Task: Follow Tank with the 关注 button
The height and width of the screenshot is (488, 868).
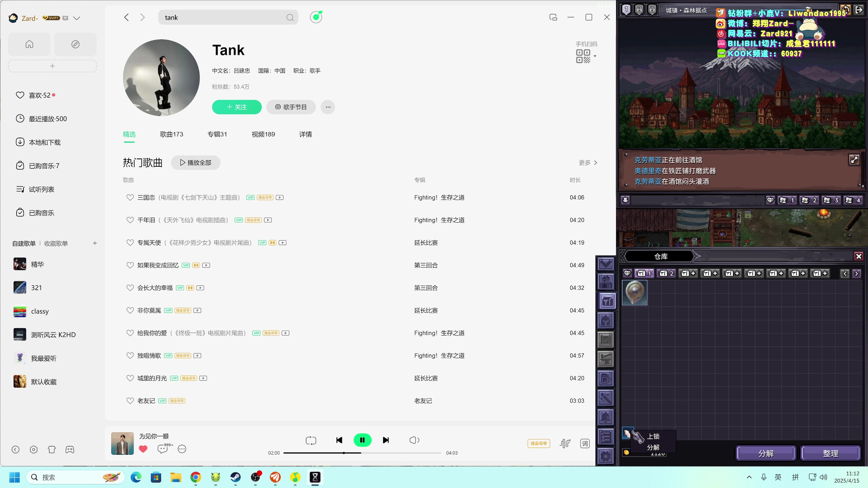Action: pyautogui.click(x=237, y=107)
